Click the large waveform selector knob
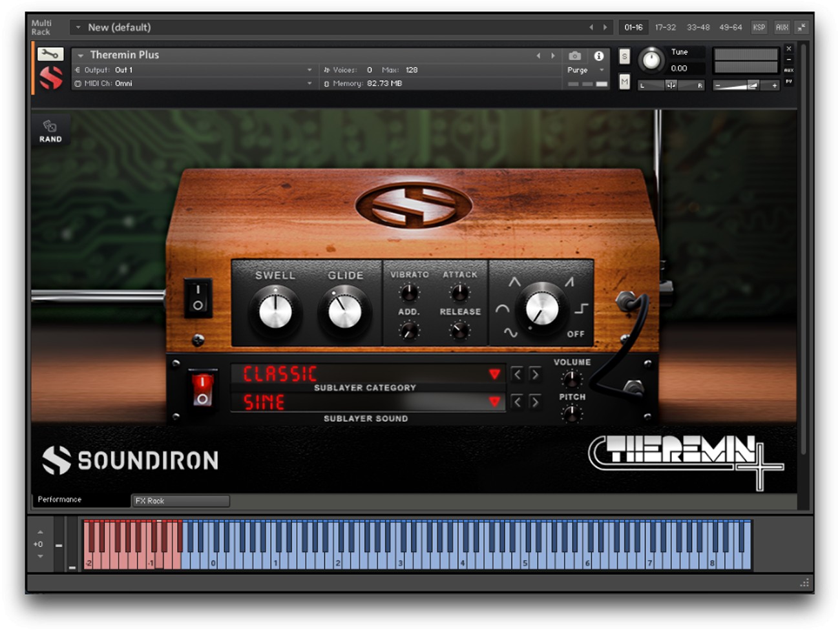The image size is (840, 631). [x=543, y=308]
